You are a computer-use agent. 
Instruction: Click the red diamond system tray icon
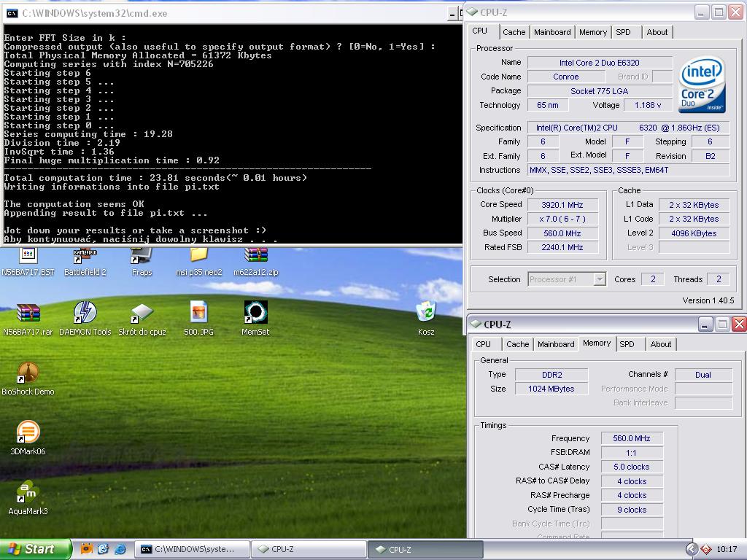706,550
